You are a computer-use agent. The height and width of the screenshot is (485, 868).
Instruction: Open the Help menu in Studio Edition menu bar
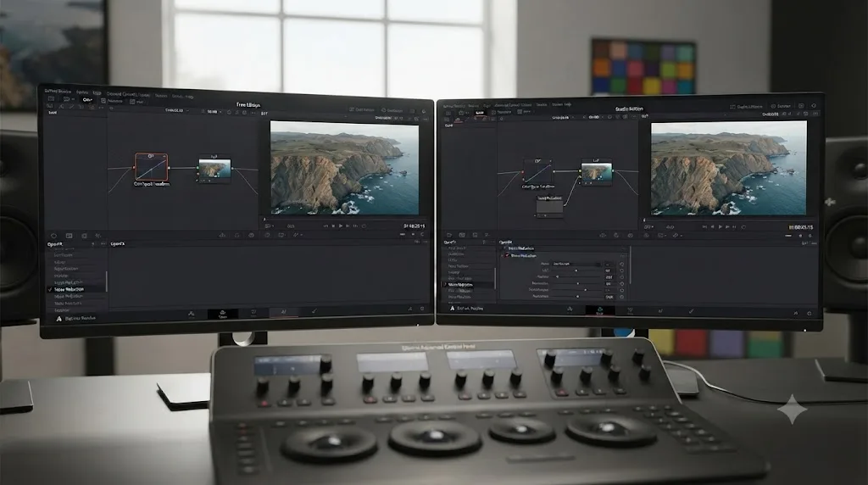pos(568,104)
